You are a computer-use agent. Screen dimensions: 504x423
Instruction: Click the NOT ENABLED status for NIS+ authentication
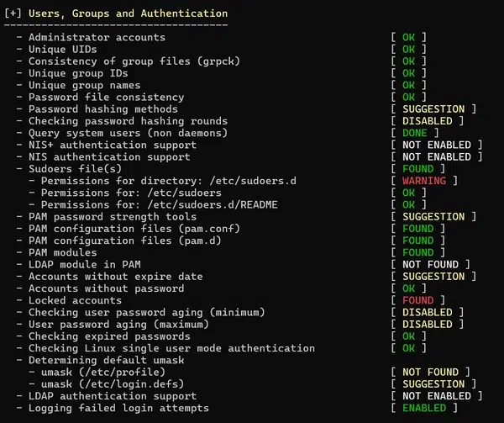[x=436, y=145]
